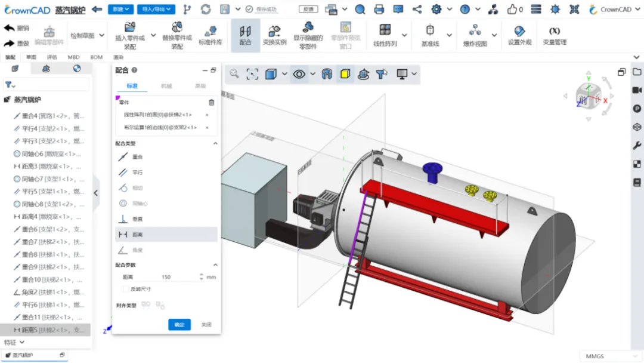Click the wrench icon in right sidebar
This screenshot has width=644, height=363.
[x=637, y=145]
